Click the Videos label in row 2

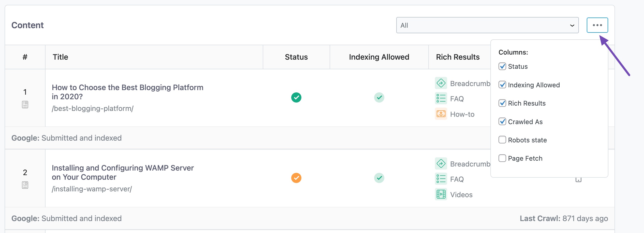tap(461, 195)
